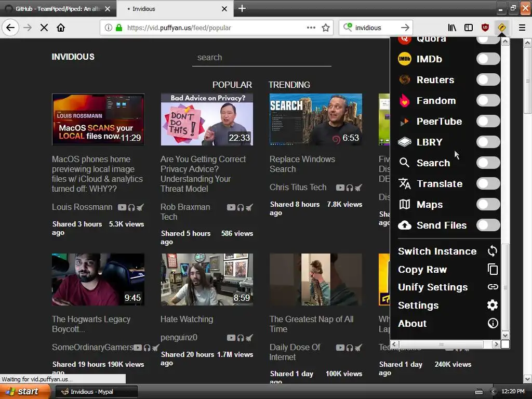Click the Copy Raw clipboard icon
Screen dimensions: 532x399
click(493, 269)
